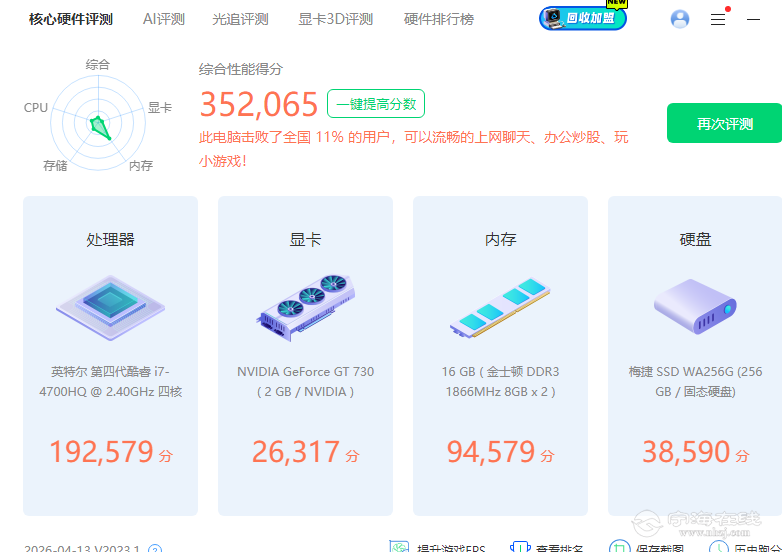Click the 一键提高分数 button
782x552 pixels.
[x=376, y=103]
